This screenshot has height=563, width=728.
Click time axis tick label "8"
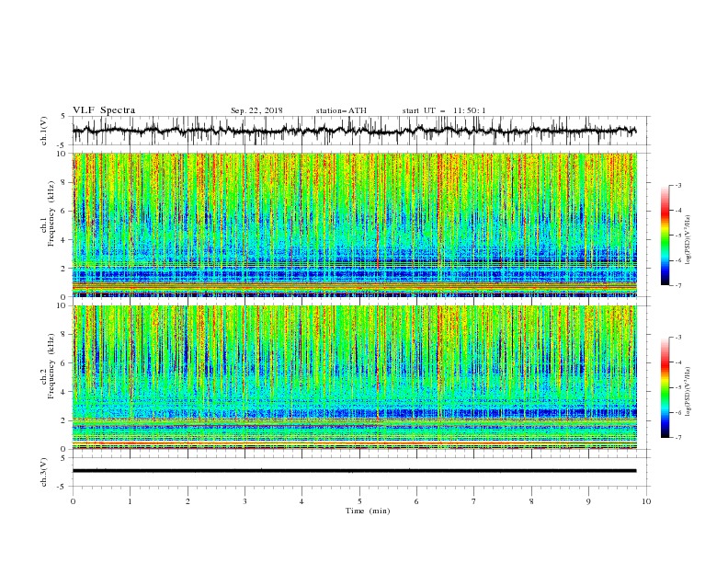531,501
